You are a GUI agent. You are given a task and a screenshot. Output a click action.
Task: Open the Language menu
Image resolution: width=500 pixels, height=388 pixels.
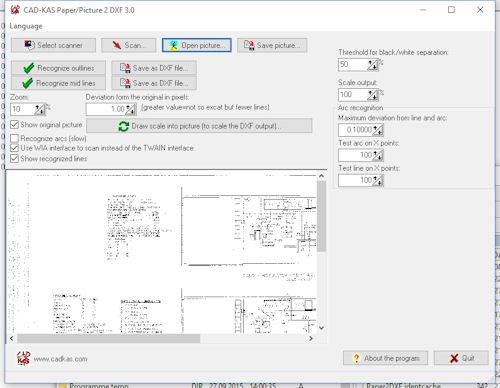[26, 26]
